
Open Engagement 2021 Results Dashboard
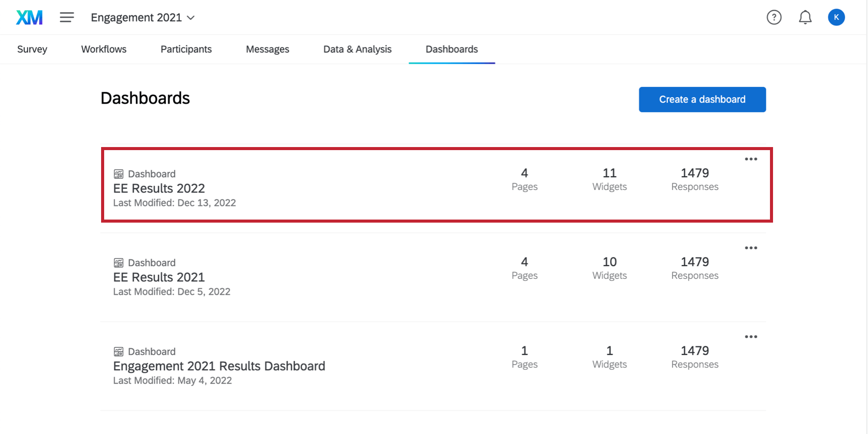[x=219, y=366]
